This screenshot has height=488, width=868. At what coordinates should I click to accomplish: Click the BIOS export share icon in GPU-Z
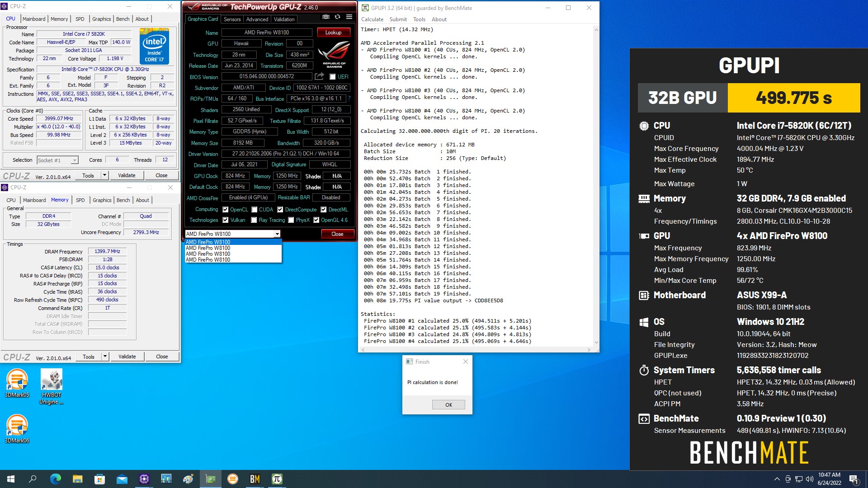pyautogui.click(x=320, y=76)
